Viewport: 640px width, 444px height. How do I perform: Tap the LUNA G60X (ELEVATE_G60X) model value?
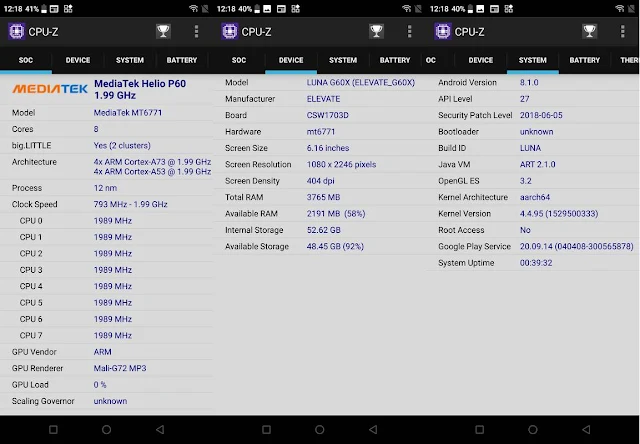tap(361, 82)
